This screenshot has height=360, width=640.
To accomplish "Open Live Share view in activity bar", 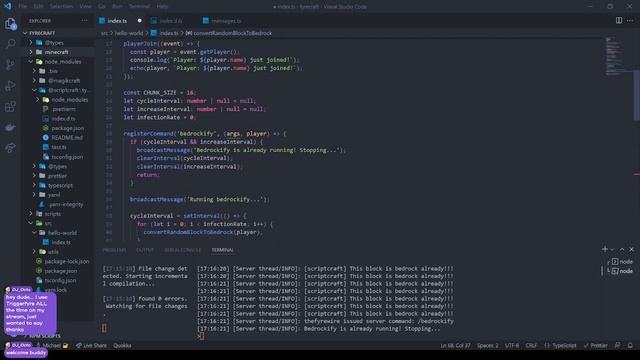I will [11, 147].
